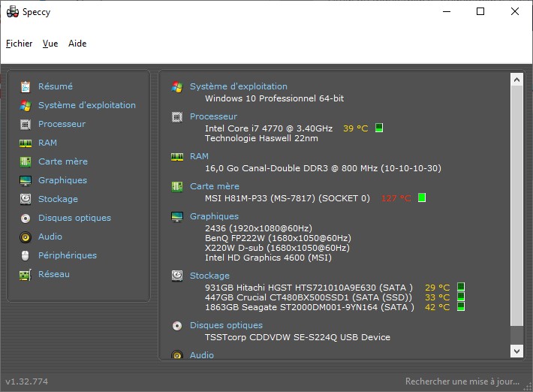The height and width of the screenshot is (392, 533).
Task: Click the Stockage heading in summary panel
Action: coord(209,276)
